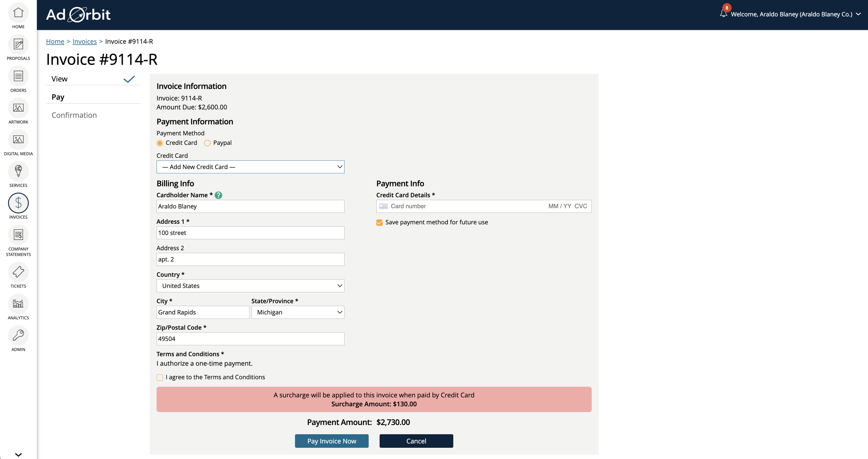The image size is (868, 459).
Task: Open the Services lightbulb icon
Action: pyautogui.click(x=18, y=171)
